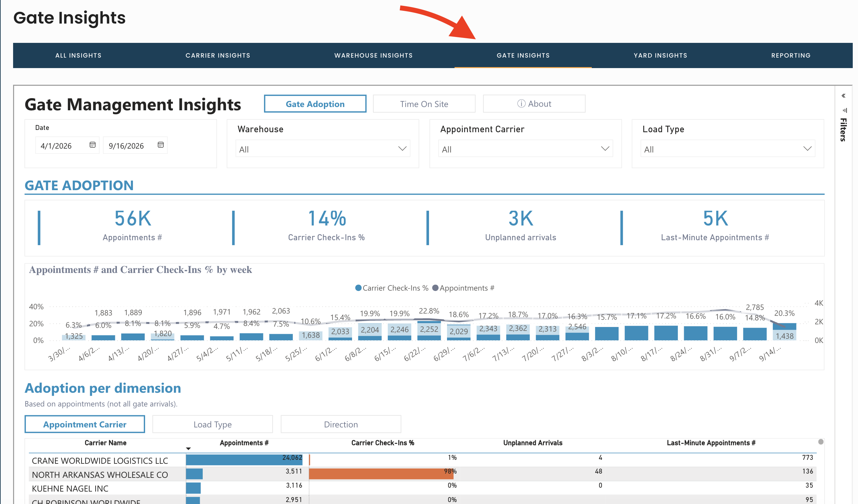Open the About info button

(534, 104)
